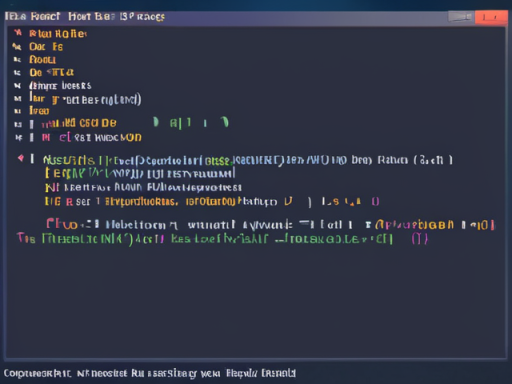Screen dimensions: 512x384
Task: Click the empty editor area below the code
Action: coord(256,300)
